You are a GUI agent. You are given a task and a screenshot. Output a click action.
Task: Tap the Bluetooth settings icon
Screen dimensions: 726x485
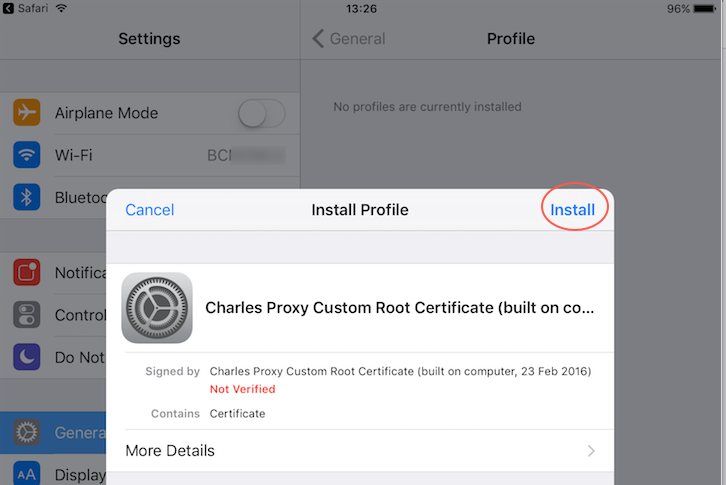tap(26, 197)
